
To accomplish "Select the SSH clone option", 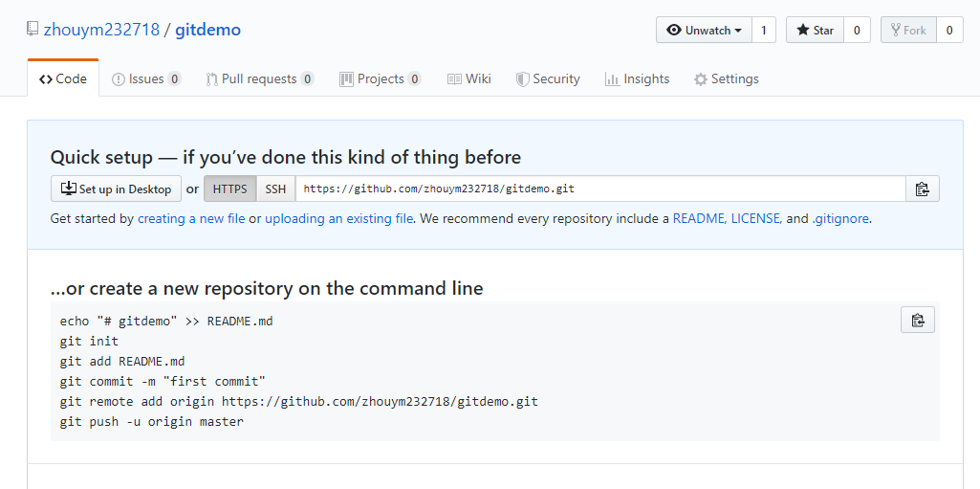I will [275, 189].
